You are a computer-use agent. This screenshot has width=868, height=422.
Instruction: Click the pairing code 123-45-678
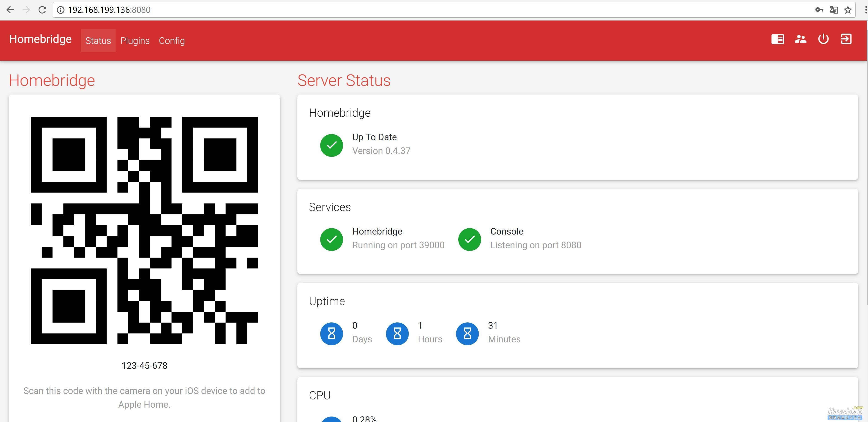tap(144, 366)
